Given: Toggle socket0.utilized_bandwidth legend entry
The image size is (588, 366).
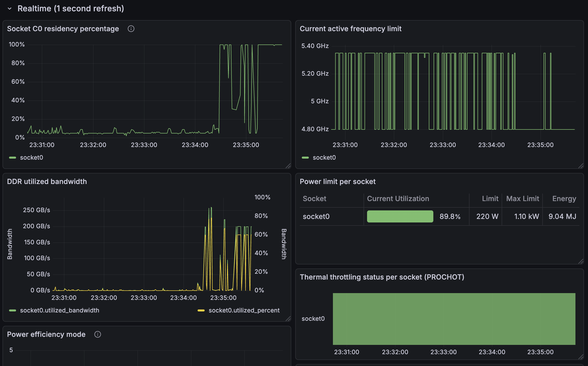Looking at the screenshot, I should pos(60,310).
